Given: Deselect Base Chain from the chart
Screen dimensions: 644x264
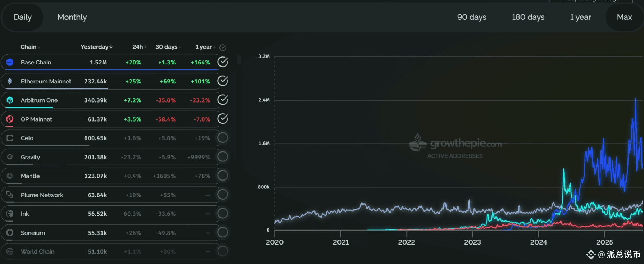Looking at the screenshot, I should [223, 62].
